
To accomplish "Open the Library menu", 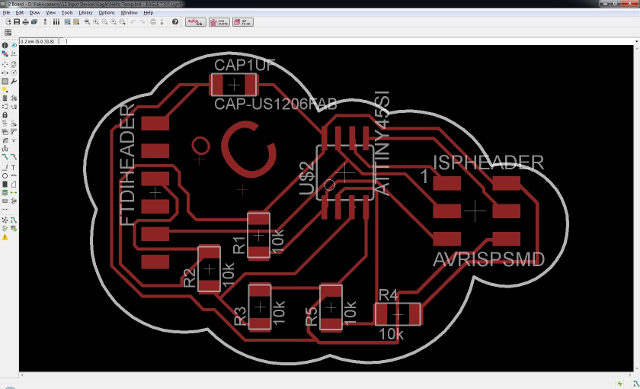I will coord(85,13).
